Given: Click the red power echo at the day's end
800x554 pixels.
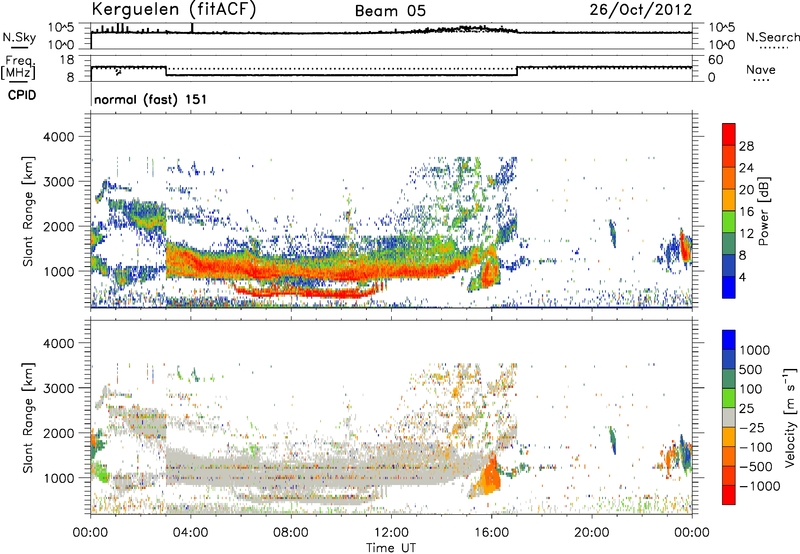Looking at the screenshot, I should pos(684,247).
